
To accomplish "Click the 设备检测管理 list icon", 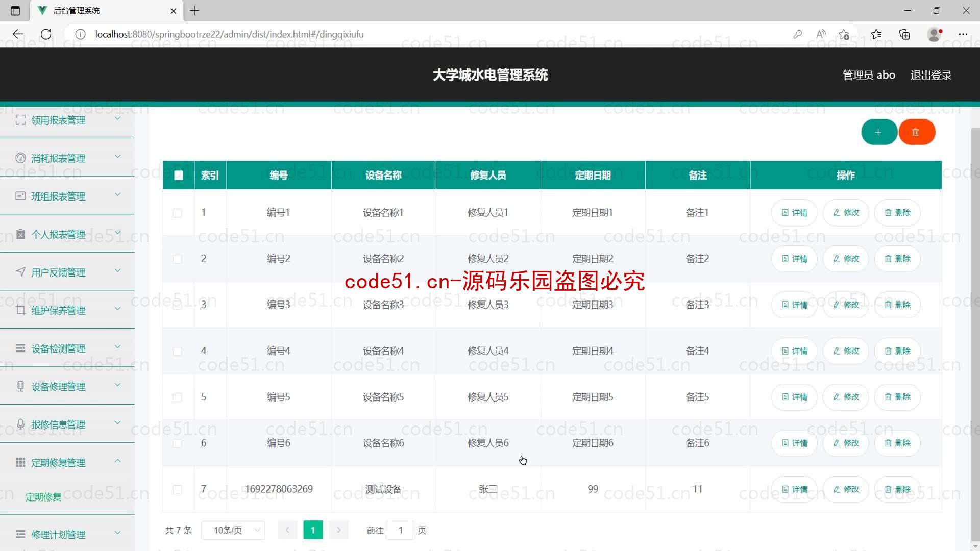I will point(20,348).
